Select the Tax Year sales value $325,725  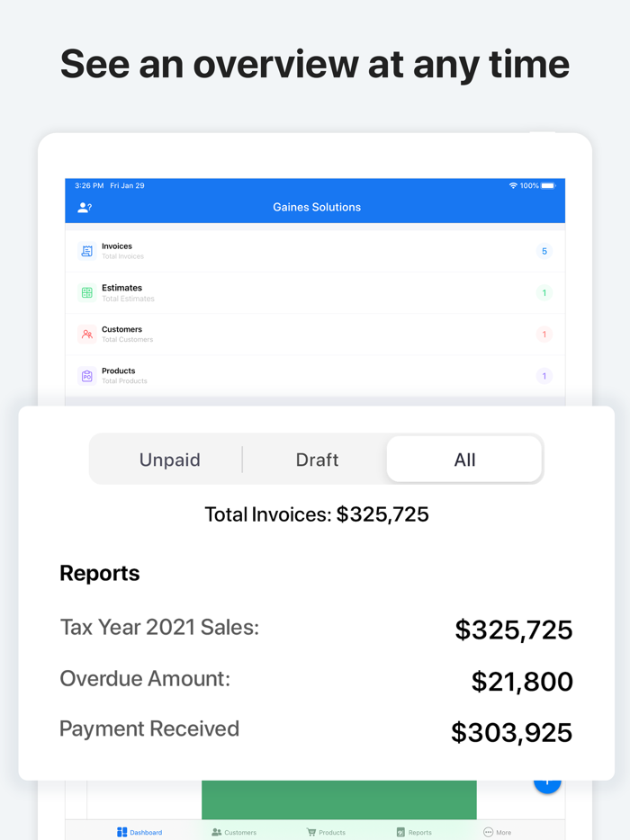[514, 630]
